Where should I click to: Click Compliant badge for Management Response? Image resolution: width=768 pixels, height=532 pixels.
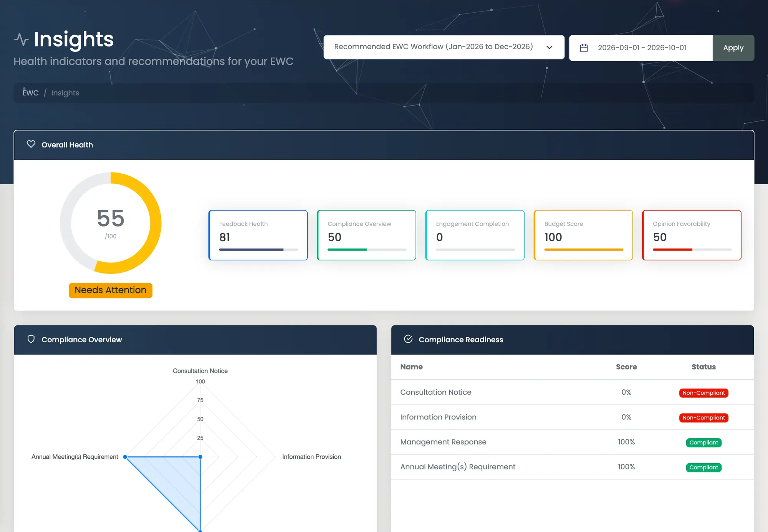(703, 443)
